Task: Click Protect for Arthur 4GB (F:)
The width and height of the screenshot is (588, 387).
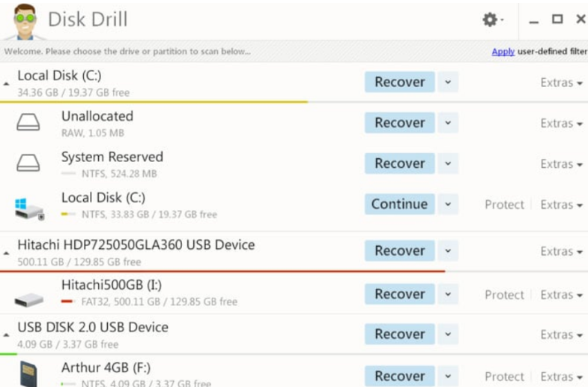Action: (504, 376)
